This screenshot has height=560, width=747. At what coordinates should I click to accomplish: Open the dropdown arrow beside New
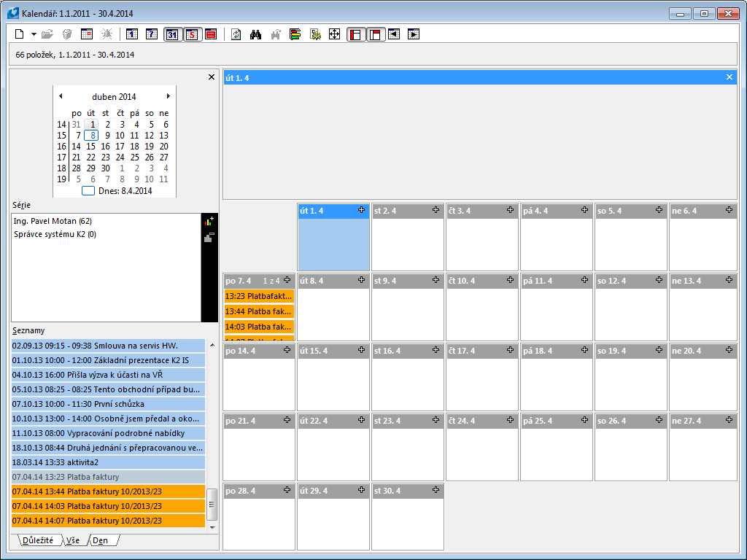tap(34, 34)
